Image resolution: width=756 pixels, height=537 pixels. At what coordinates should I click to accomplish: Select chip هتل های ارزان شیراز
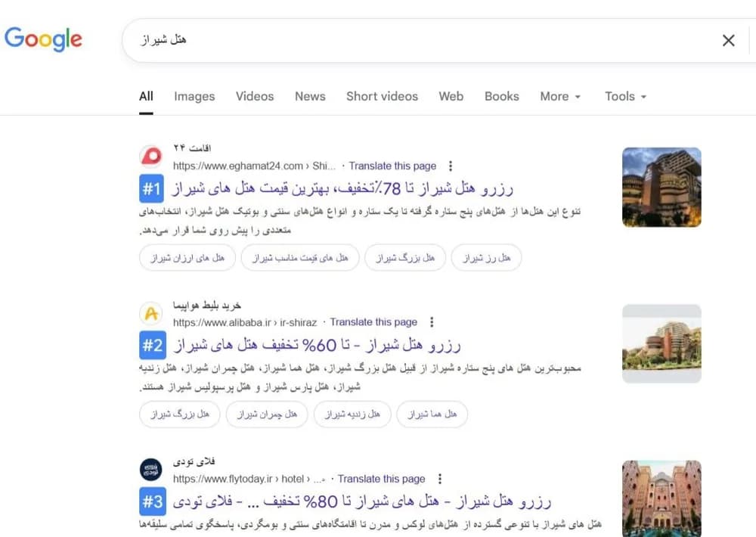187,258
